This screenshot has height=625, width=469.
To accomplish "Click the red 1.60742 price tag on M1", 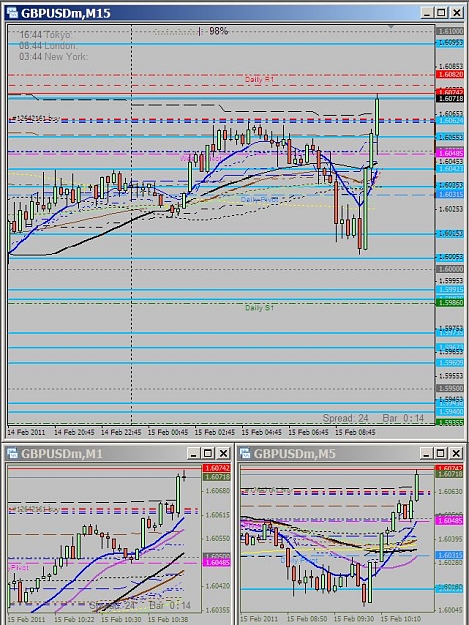I will point(217,468).
